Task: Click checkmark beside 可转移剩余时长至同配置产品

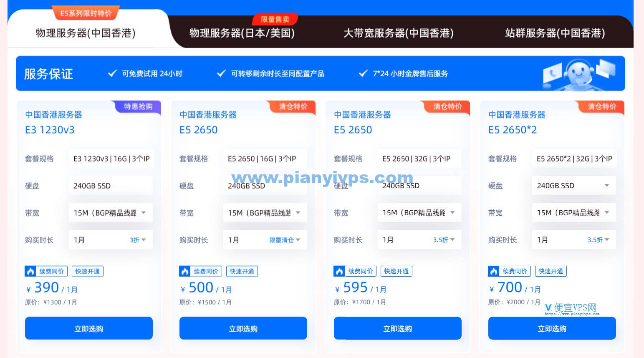Action: (221, 74)
